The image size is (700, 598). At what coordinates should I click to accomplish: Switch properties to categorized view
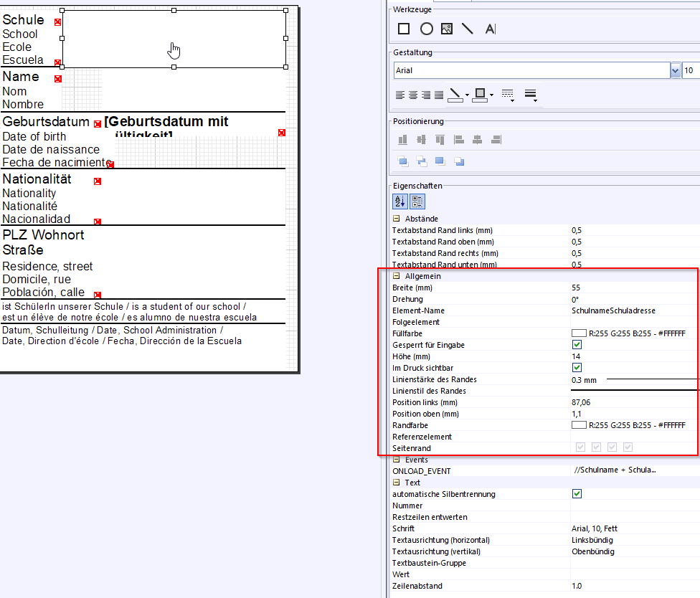[417, 201]
